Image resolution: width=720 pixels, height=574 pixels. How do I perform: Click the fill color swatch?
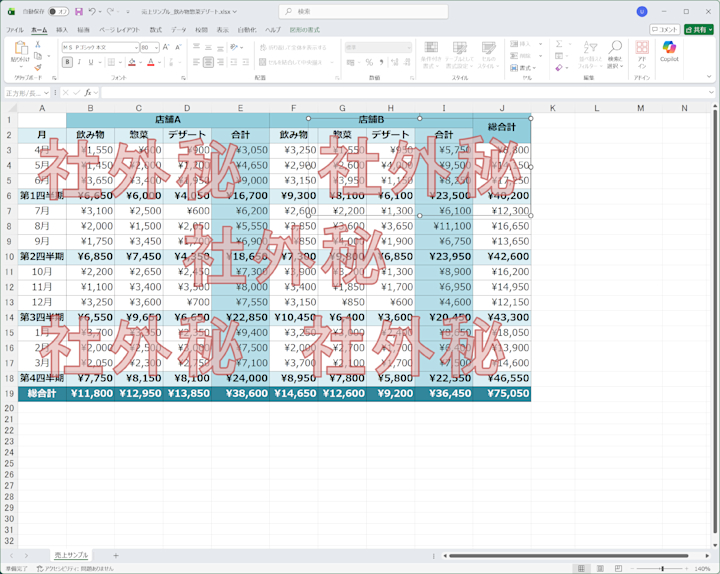(x=132, y=62)
